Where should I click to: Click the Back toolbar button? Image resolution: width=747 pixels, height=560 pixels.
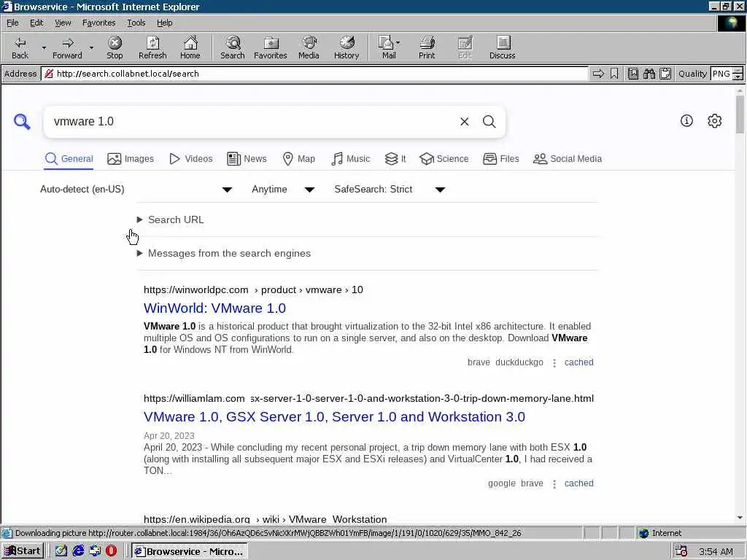[20, 47]
